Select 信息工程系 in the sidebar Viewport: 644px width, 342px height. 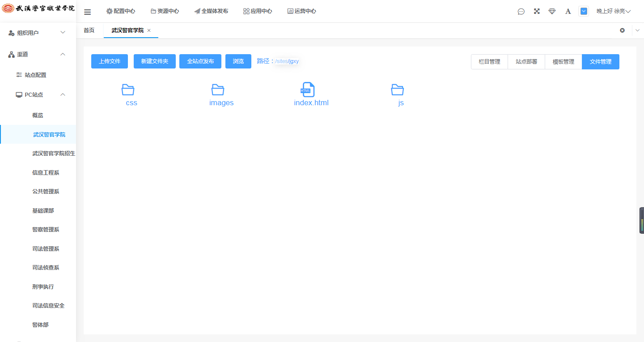click(x=46, y=172)
